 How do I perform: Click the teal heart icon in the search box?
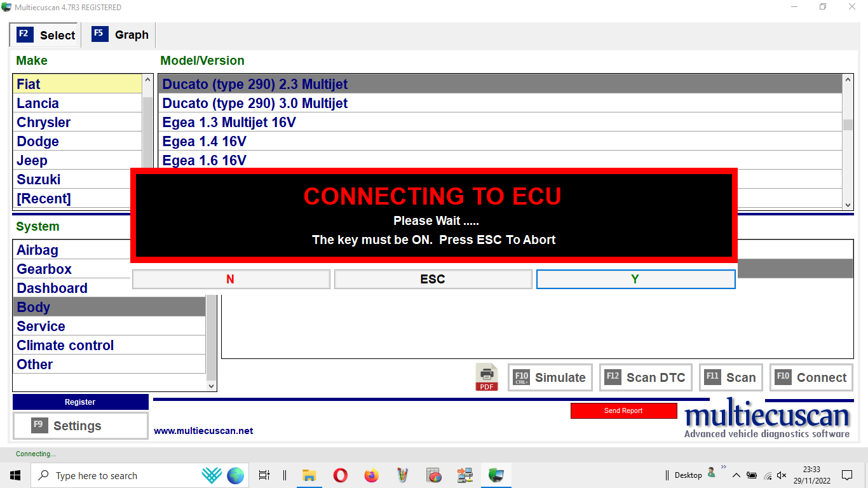click(212, 475)
